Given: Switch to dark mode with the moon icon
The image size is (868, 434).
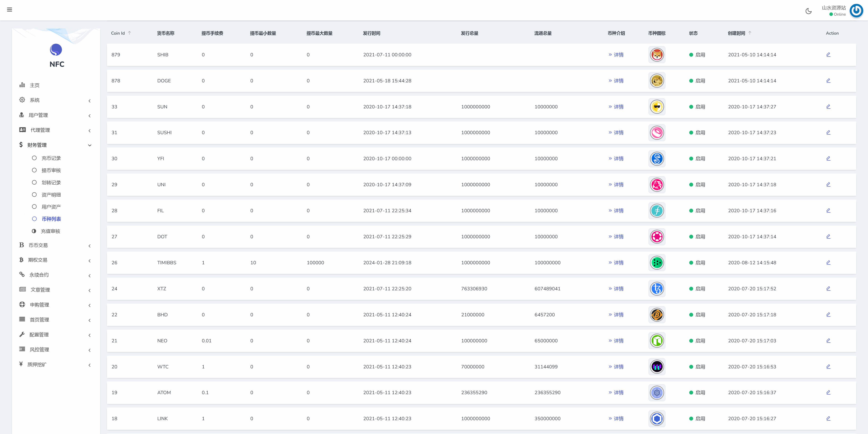Looking at the screenshot, I should pos(809,11).
